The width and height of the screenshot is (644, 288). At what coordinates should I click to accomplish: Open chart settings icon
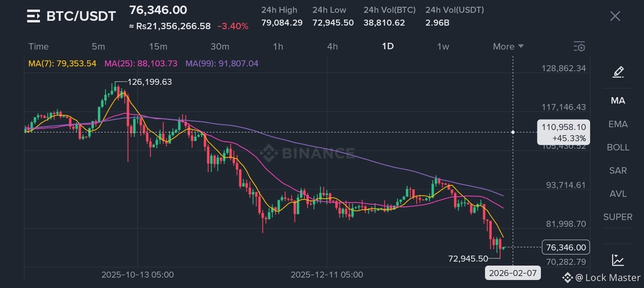coord(579,46)
